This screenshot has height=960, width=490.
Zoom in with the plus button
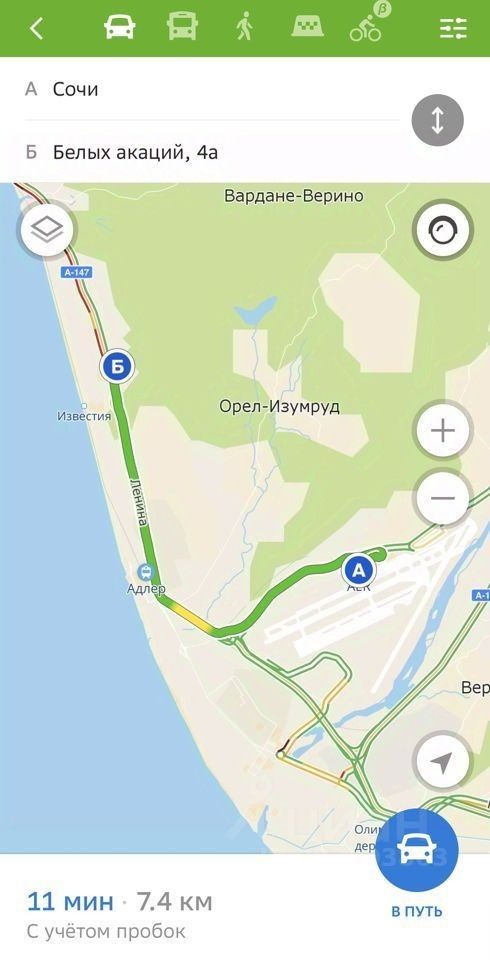(443, 431)
